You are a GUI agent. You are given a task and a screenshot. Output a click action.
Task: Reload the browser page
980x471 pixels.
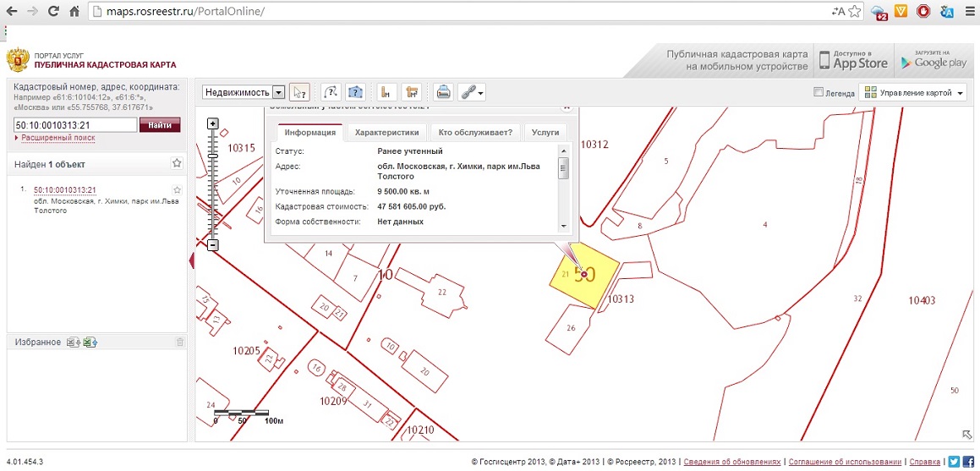[53, 11]
